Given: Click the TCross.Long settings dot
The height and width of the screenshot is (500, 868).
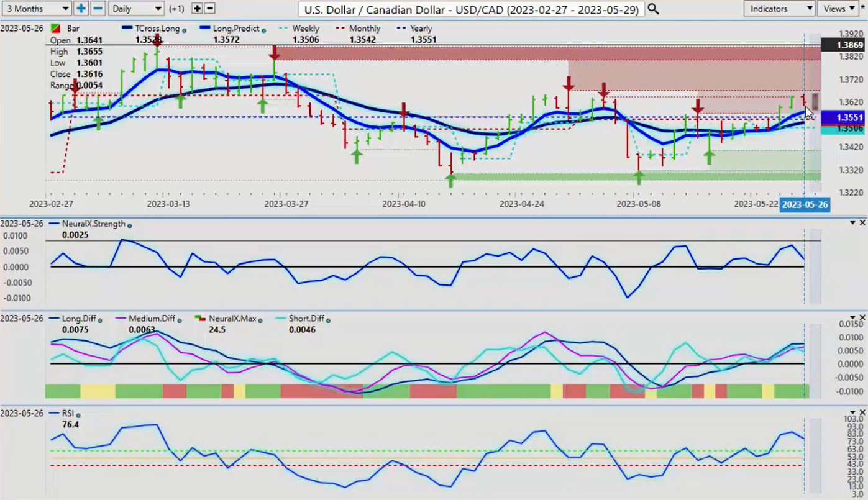Looking at the screenshot, I should tap(184, 30).
